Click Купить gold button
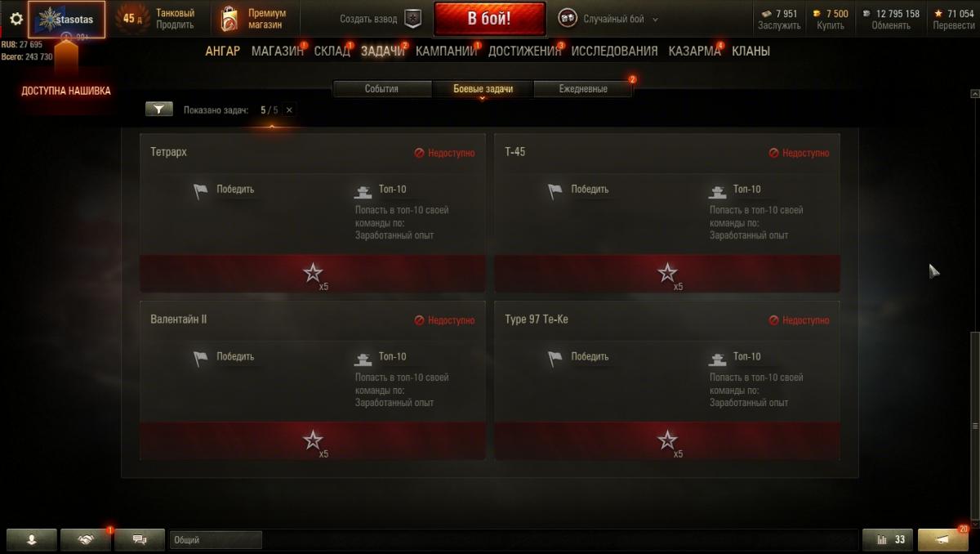Screen dimensions: 980x554 coord(831,25)
